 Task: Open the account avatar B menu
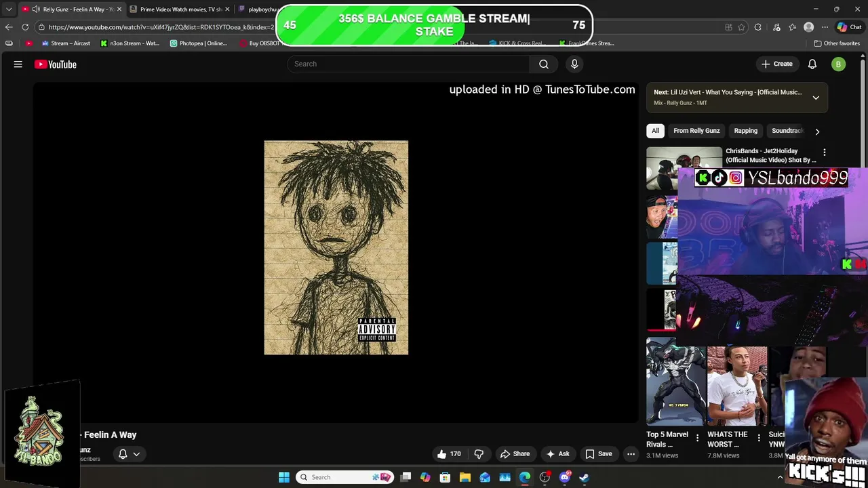(839, 64)
